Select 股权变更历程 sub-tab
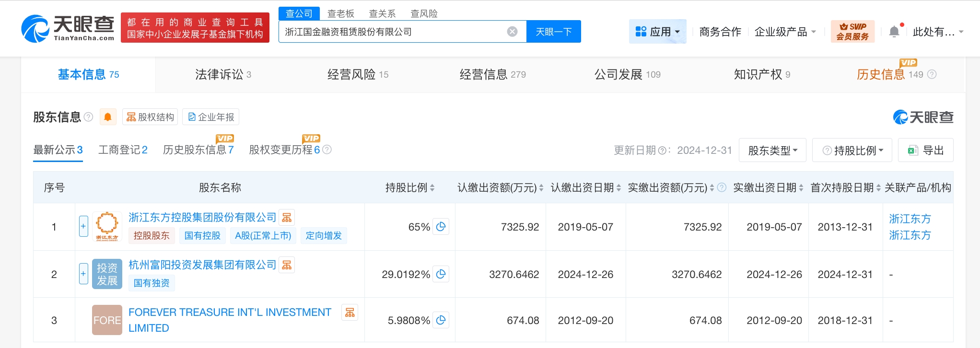This screenshot has height=348, width=980. pyautogui.click(x=284, y=150)
